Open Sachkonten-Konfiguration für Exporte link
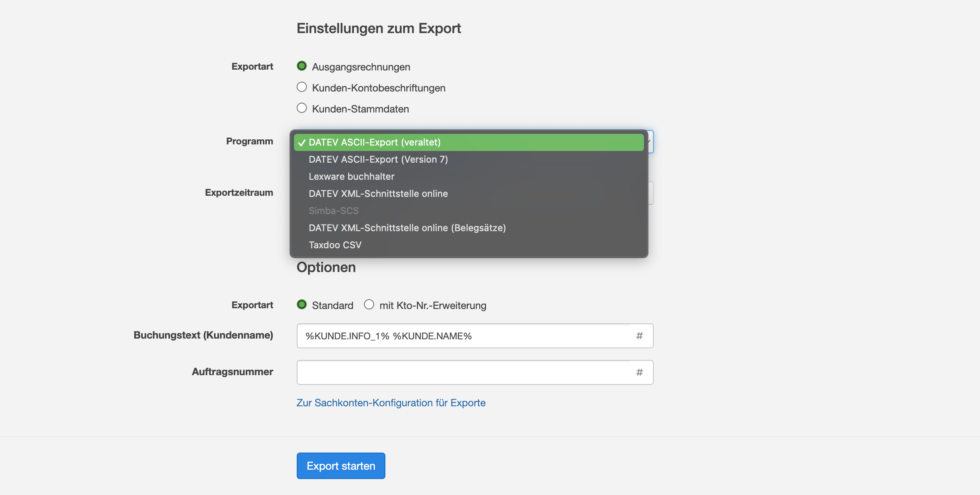The image size is (980, 495). point(391,403)
